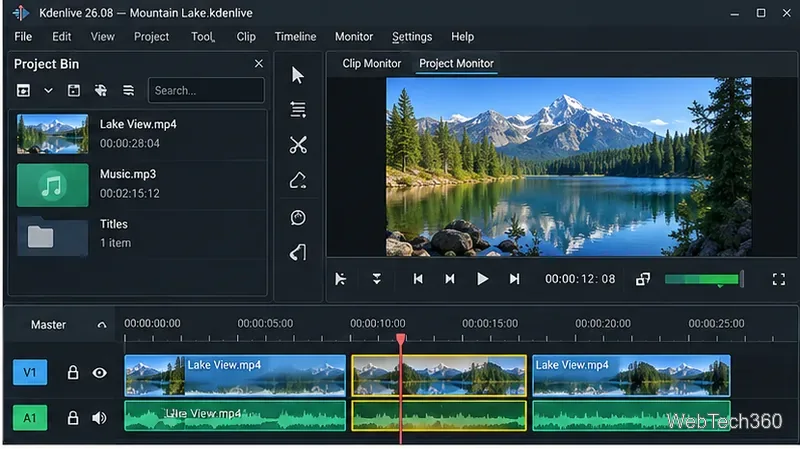Open the Timeline menu

coord(295,37)
